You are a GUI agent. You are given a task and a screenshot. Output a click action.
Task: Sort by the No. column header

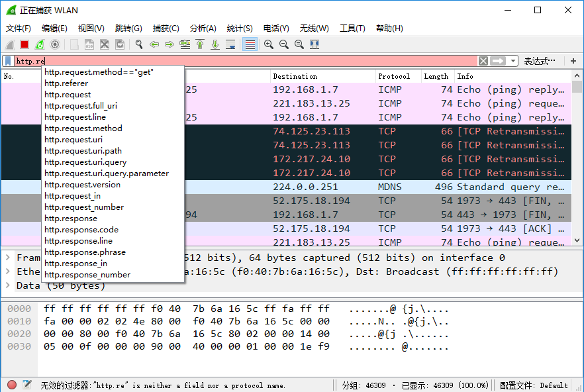(21, 76)
